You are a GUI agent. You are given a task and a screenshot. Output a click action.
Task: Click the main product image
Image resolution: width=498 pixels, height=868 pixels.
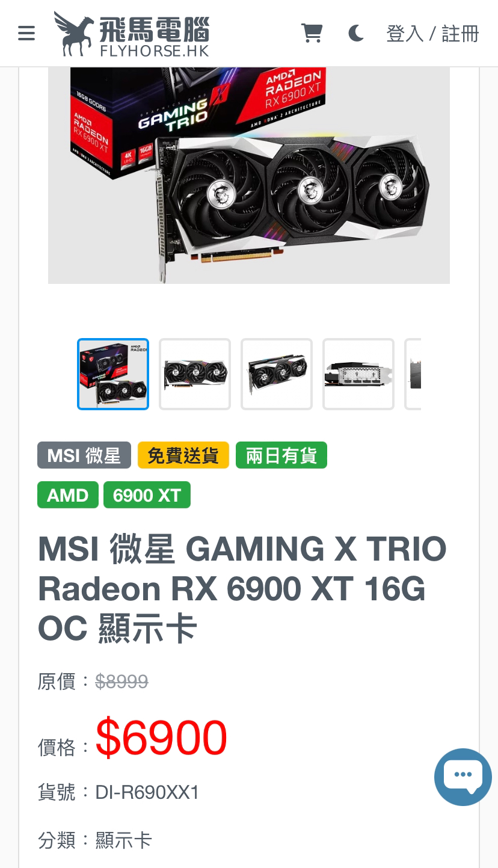tap(249, 175)
